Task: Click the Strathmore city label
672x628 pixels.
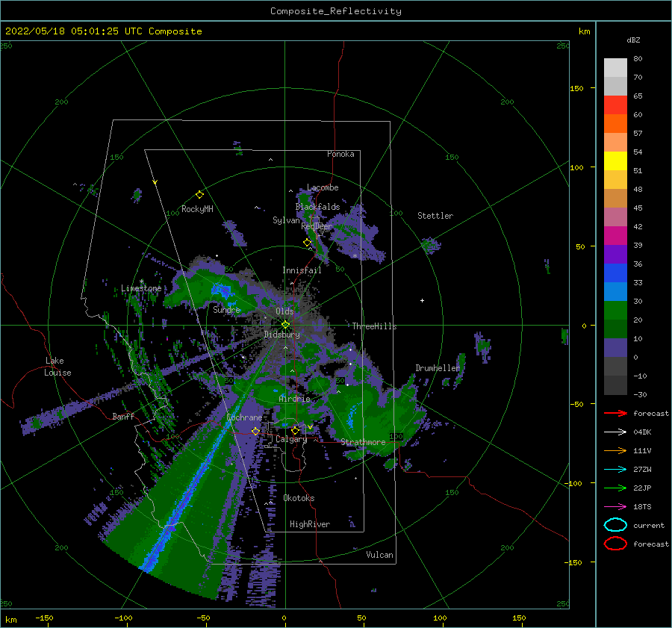Action: tap(363, 442)
